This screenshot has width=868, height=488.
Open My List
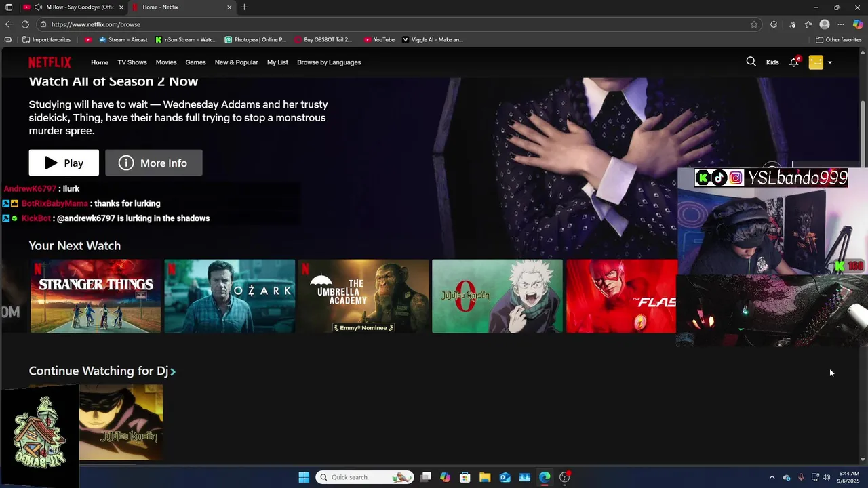[277, 62]
